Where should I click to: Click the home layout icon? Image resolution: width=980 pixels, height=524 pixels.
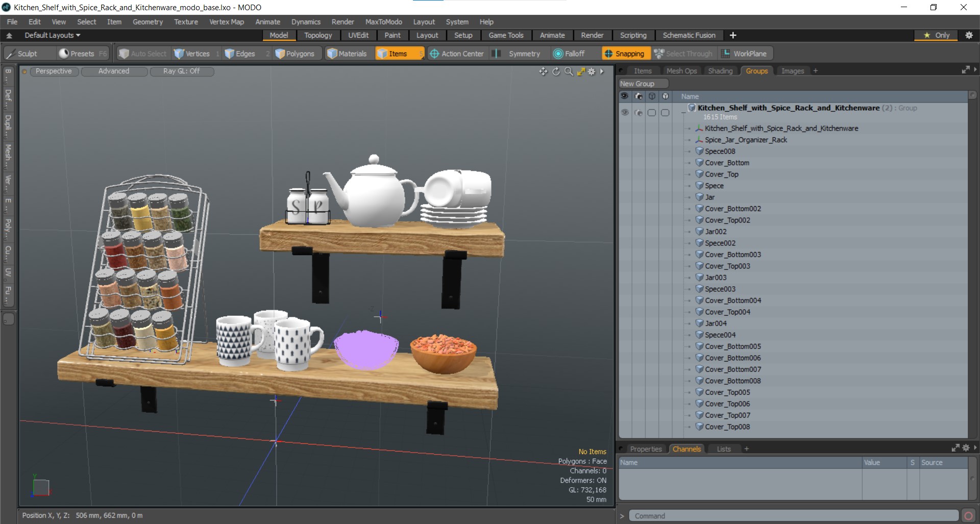click(x=9, y=35)
